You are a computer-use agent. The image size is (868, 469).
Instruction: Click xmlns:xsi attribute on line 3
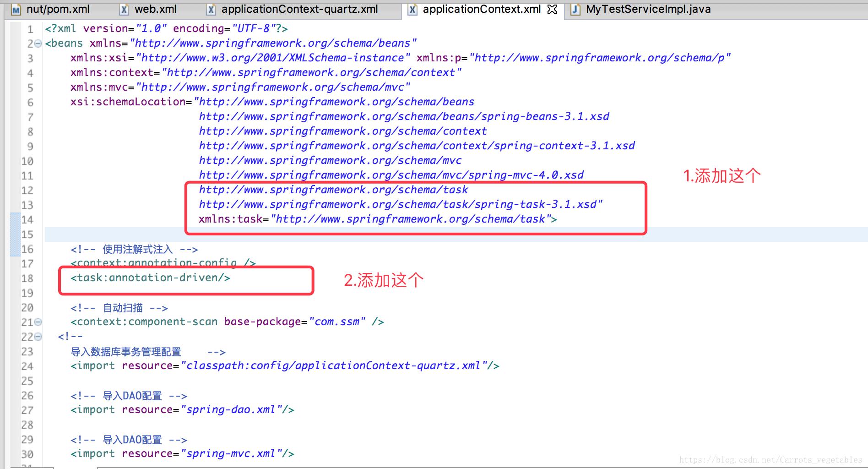click(x=240, y=58)
